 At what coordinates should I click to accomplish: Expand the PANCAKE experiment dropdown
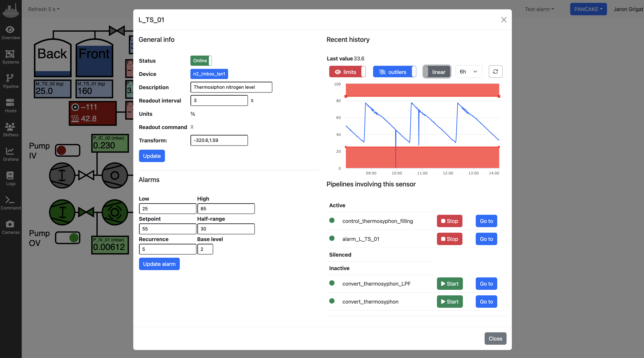588,9
